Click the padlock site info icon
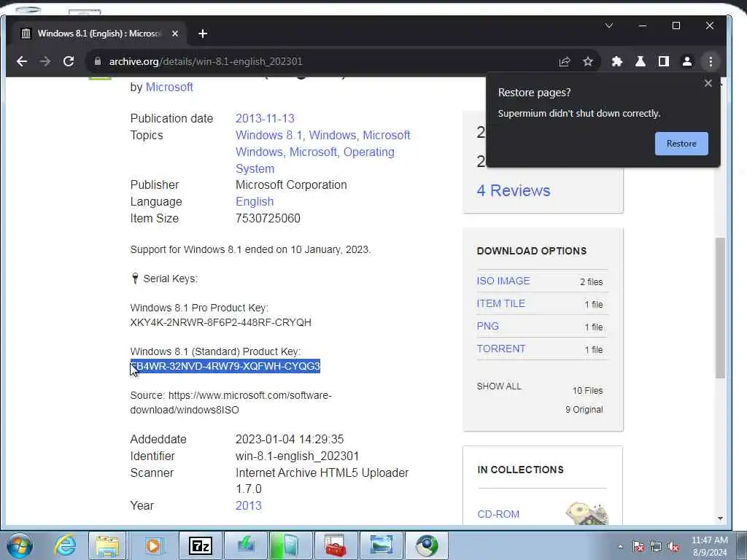This screenshot has width=747, height=560. (x=98, y=61)
